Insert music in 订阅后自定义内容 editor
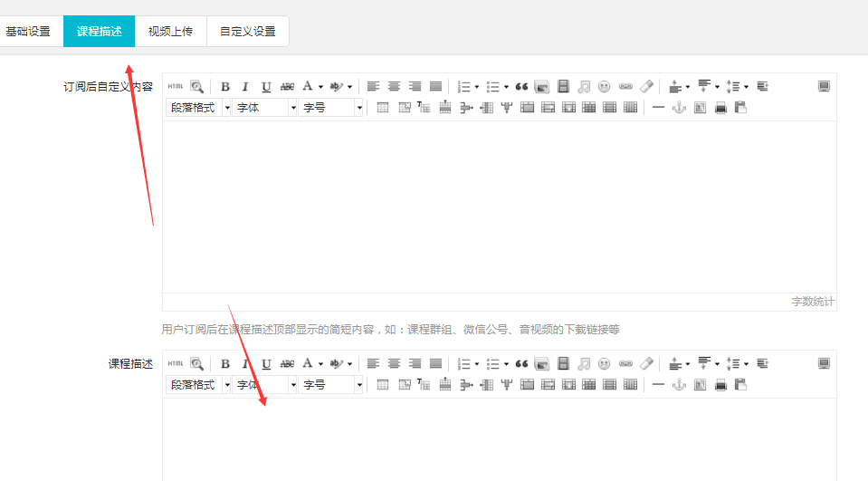 pos(584,86)
